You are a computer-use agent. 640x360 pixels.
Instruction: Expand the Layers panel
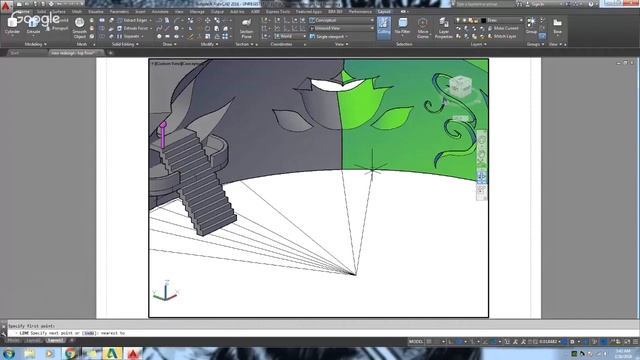click(x=478, y=44)
